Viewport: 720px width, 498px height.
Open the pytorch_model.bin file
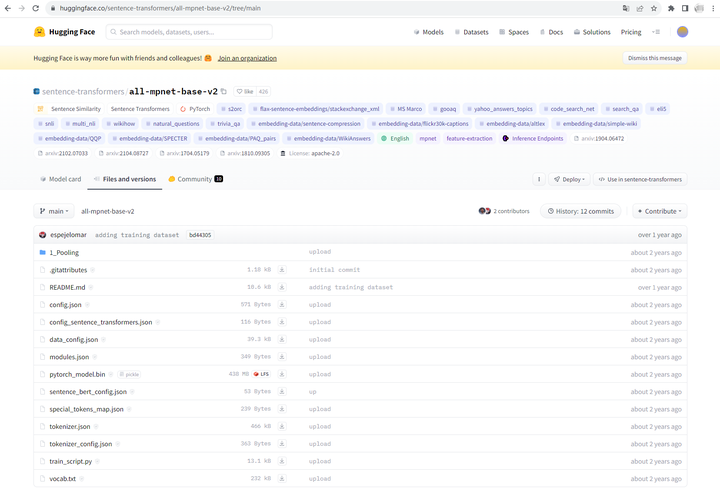[x=77, y=375]
